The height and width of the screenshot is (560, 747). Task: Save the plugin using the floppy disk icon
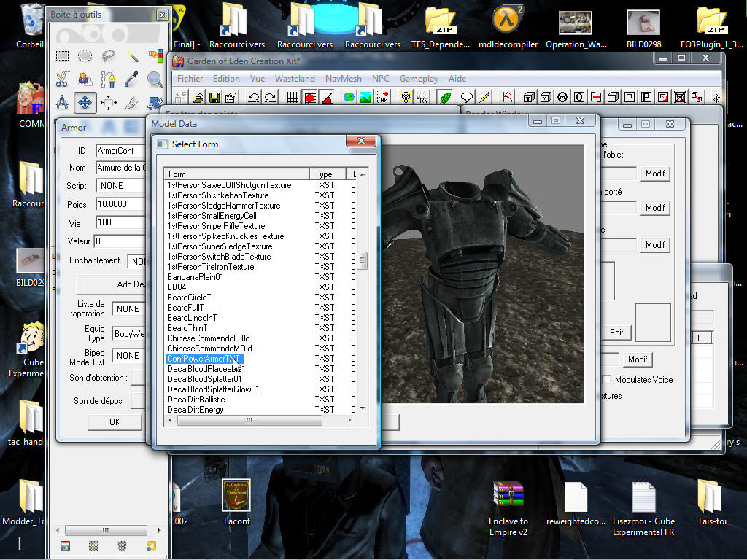(x=214, y=98)
